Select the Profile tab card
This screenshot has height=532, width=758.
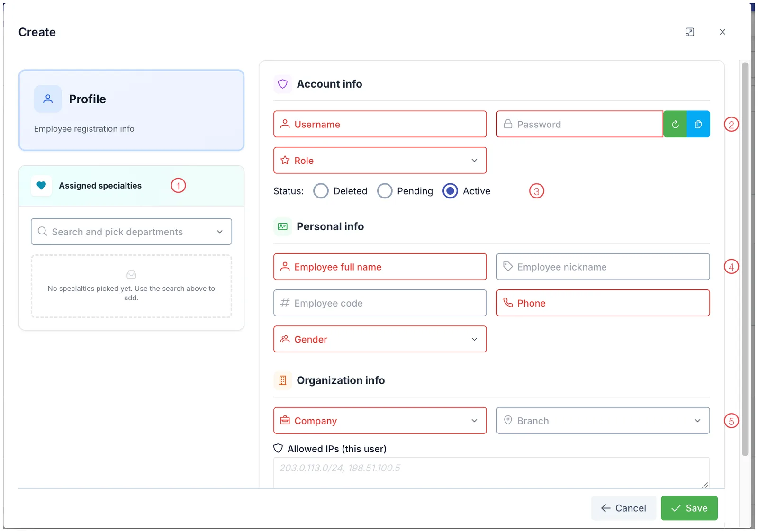(x=131, y=110)
